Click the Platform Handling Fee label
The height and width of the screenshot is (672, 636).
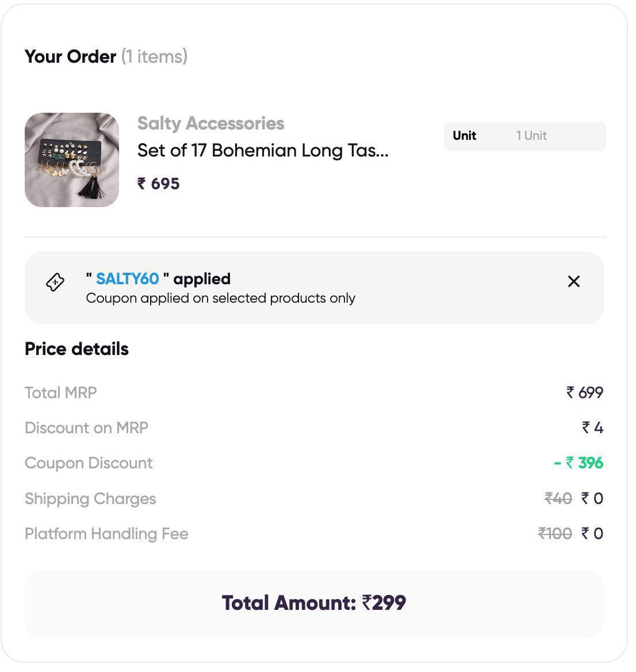pyautogui.click(x=106, y=534)
